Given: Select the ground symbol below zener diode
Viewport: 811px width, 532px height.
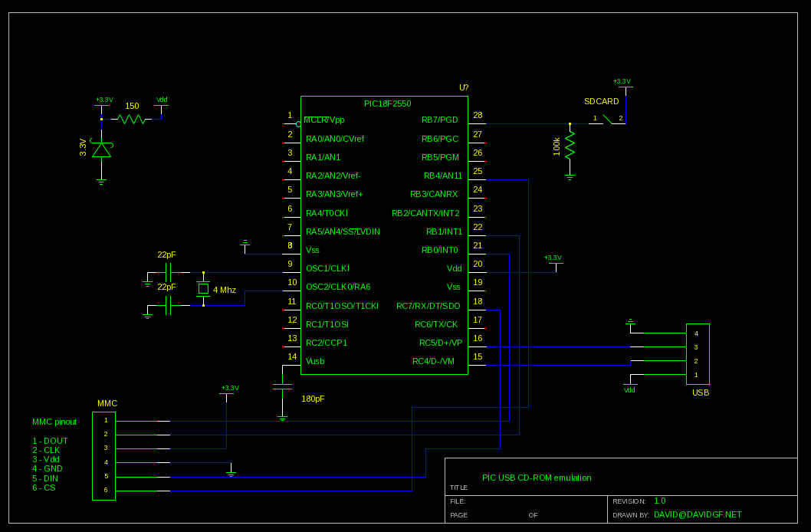Looking at the screenshot, I should click(x=101, y=182).
